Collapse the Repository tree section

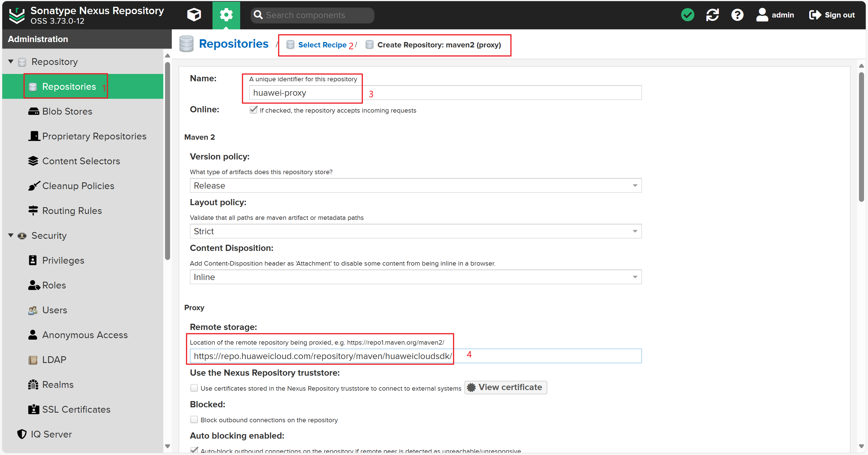click(x=11, y=62)
